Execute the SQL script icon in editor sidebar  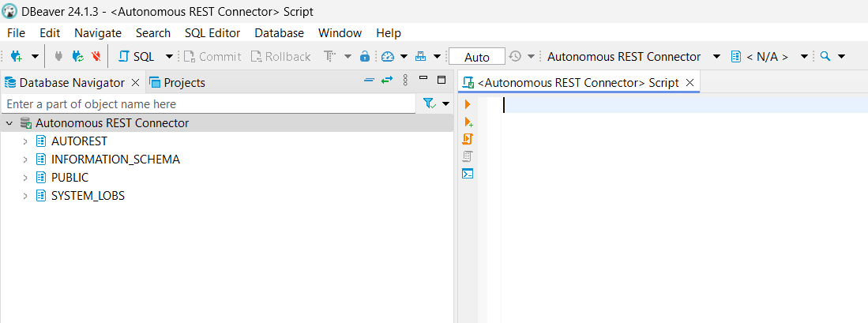468,139
